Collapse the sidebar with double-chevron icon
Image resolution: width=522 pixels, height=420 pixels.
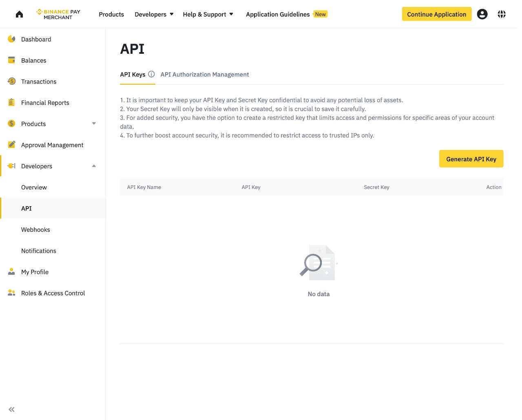11,409
